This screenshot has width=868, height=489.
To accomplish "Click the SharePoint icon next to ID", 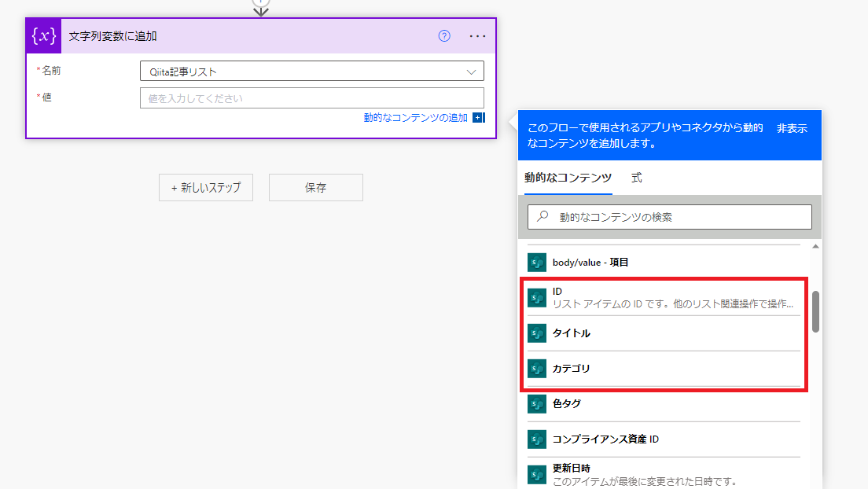I will click(537, 298).
